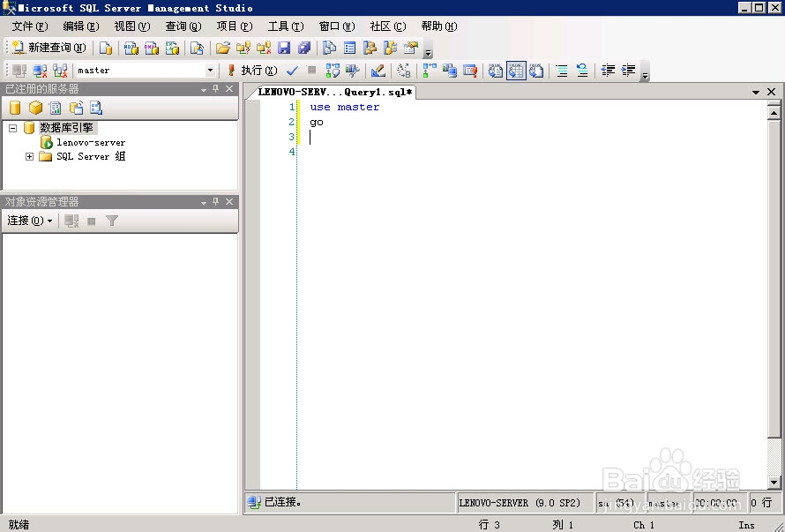Viewport: 785px width, 532px height.
Task: Analyze query in Database Engine Tuning Advisor
Action: [x=353, y=71]
